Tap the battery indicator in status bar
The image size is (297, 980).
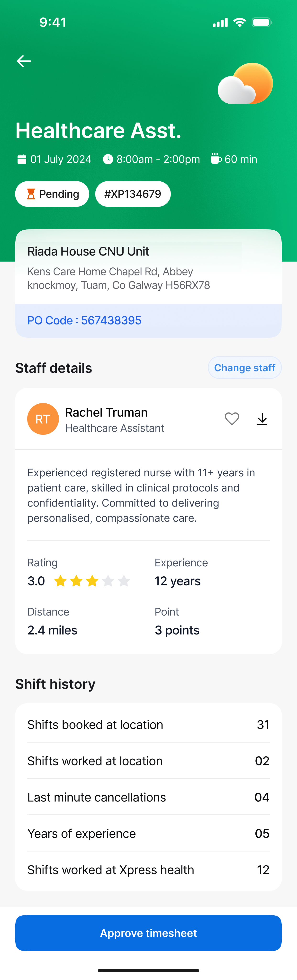[262, 22]
